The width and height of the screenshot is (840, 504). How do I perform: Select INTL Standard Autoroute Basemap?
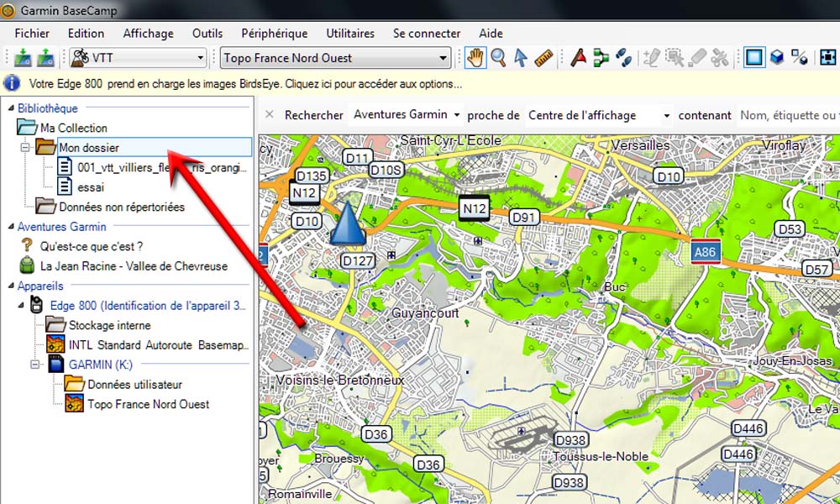tap(158, 345)
